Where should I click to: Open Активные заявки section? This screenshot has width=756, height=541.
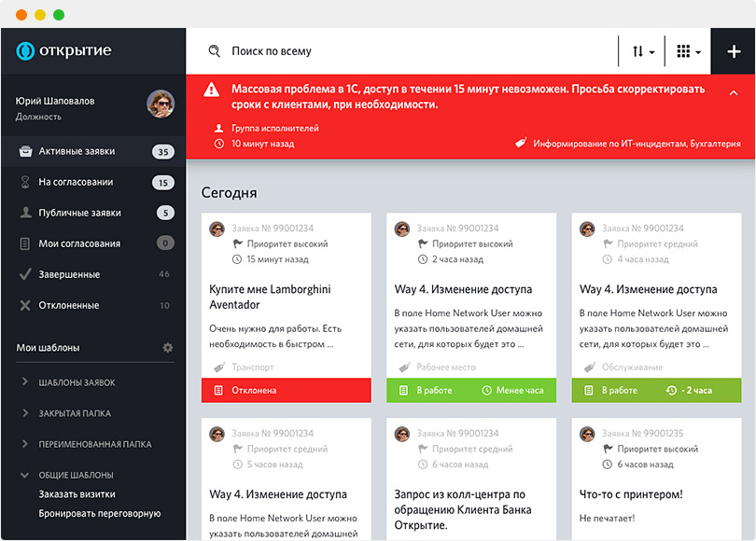coord(93,151)
